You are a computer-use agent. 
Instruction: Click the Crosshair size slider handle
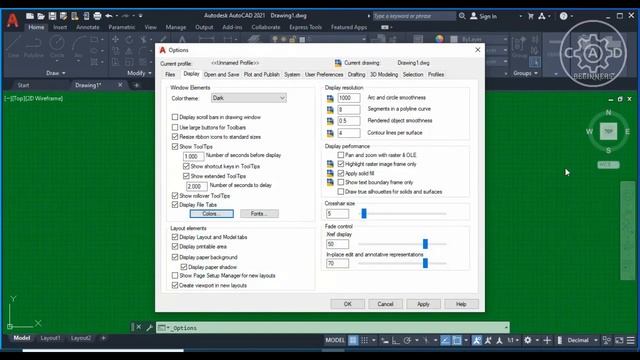coord(364,213)
